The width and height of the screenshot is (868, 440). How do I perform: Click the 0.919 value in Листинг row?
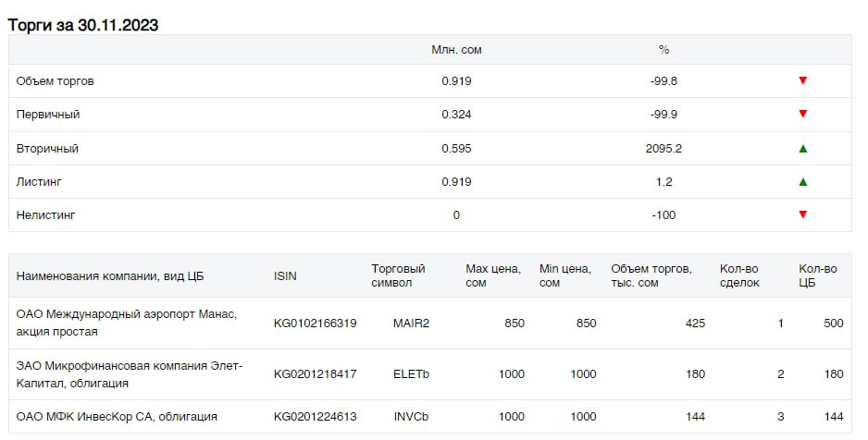[456, 182]
